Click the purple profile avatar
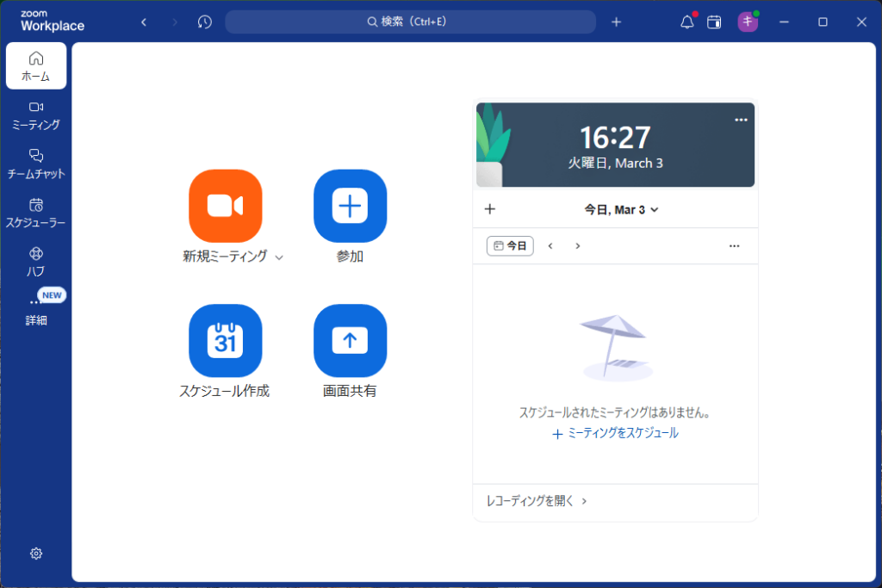This screenshot has height=588, width=882. pos(748,22)
